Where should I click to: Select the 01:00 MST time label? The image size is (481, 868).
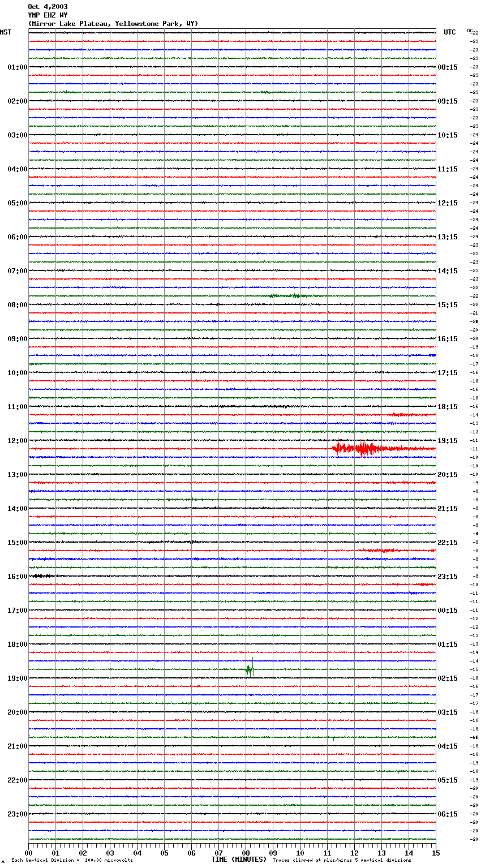coord(18,67)
